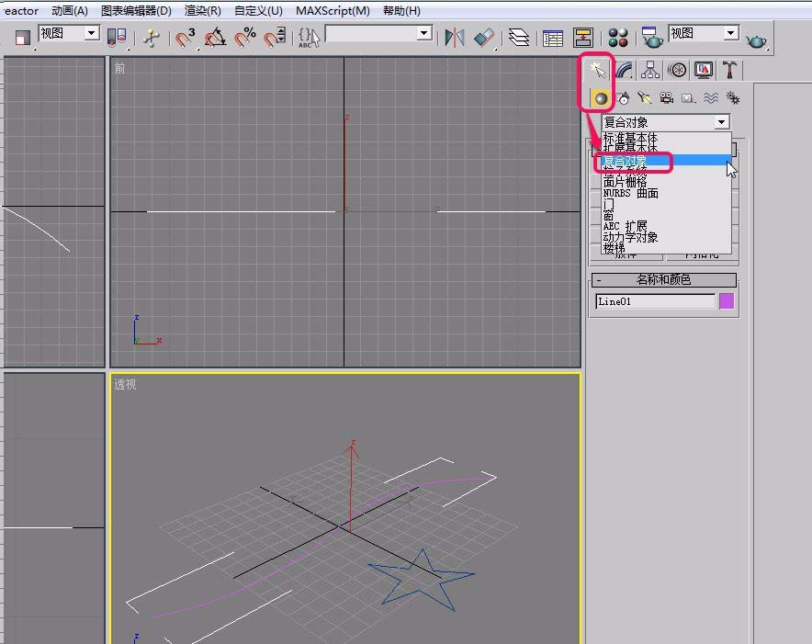Click the Quick Render teapot icon
The image size is (812, 644).
756,40
